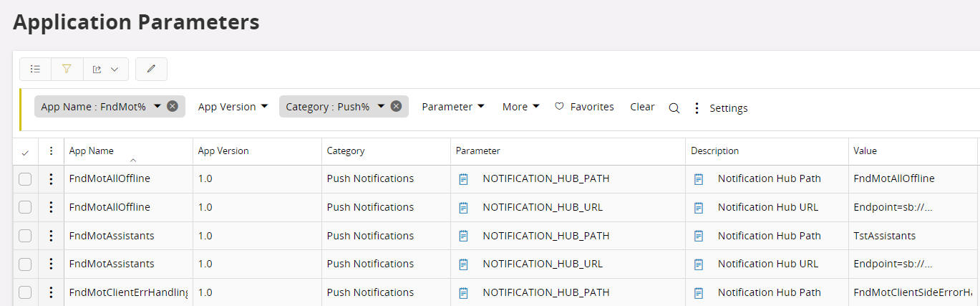Viewport: 980px width, 306px height.
Task: Remove the Category Push% filter chip
Action: 396,106
